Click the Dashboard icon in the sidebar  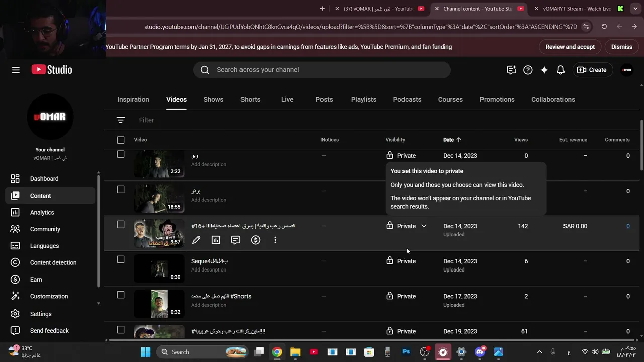pyautogui.click(x=15, y=179)
